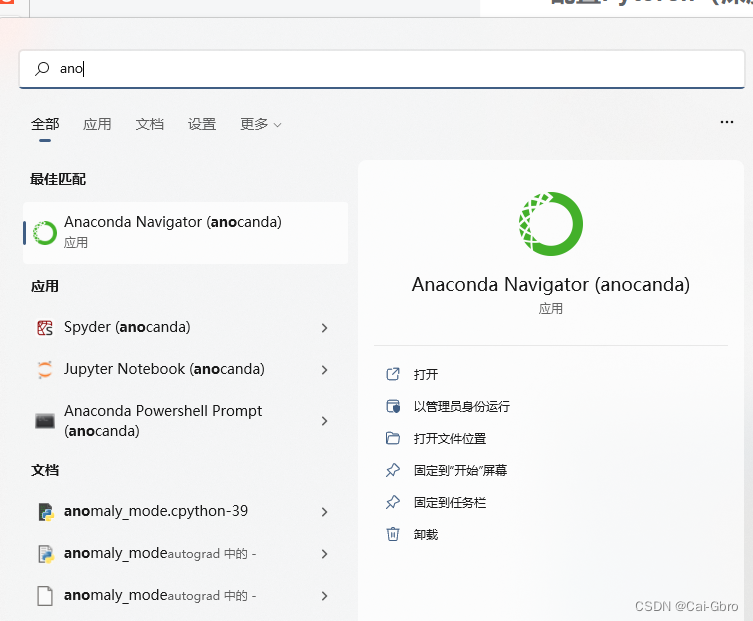Click the Spyder app icon
The image size is (753, 621).
pos(45,328)
